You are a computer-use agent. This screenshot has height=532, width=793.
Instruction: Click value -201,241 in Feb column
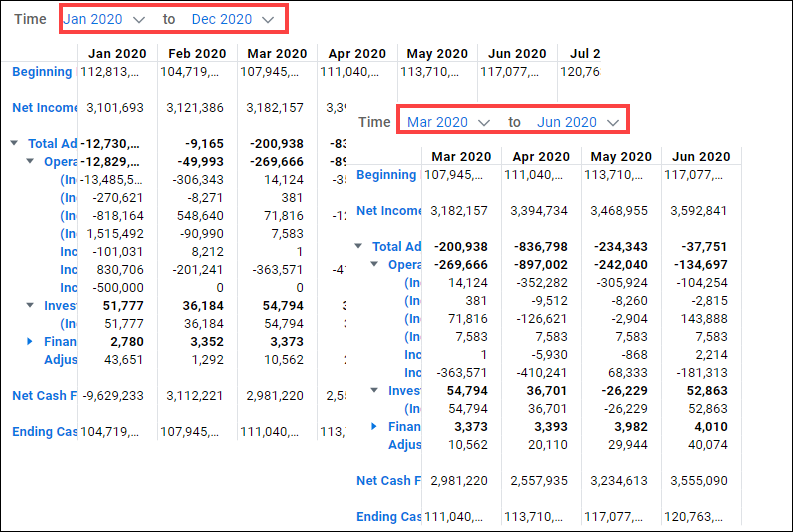tap(198, 270)
